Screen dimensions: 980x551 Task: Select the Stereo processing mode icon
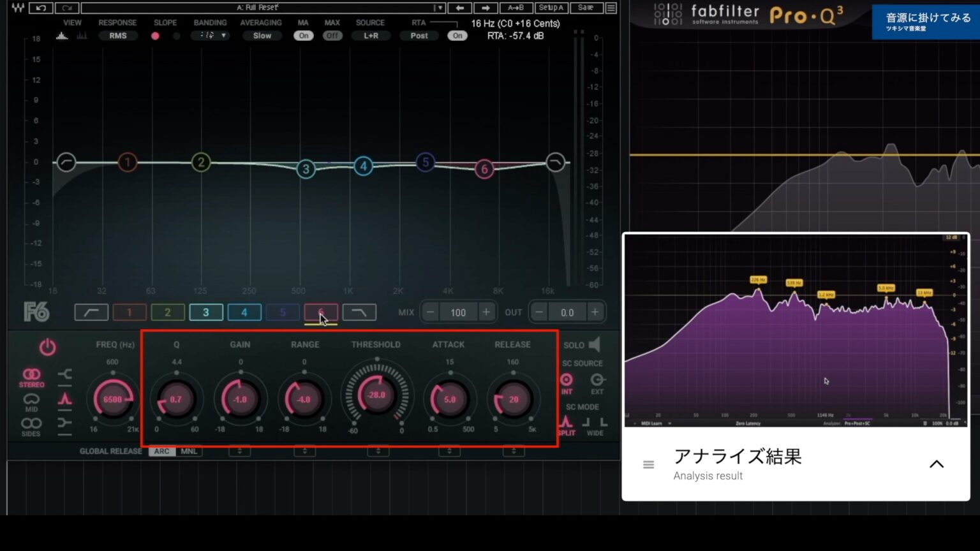31,375
